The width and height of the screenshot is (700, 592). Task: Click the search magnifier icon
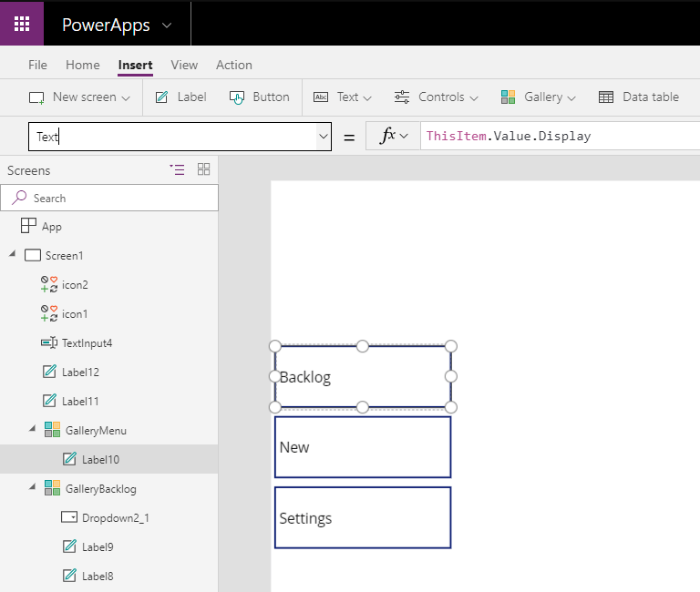coord(19,198)
